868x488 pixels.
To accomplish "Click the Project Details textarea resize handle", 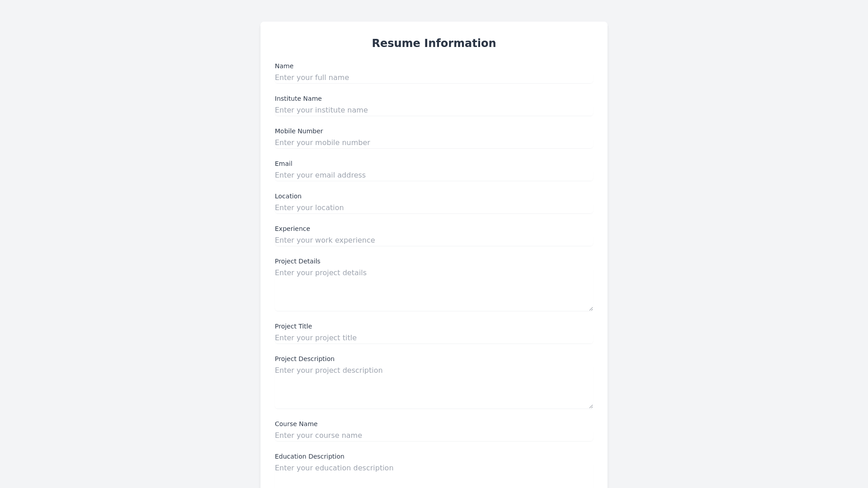I will (590, 309).
